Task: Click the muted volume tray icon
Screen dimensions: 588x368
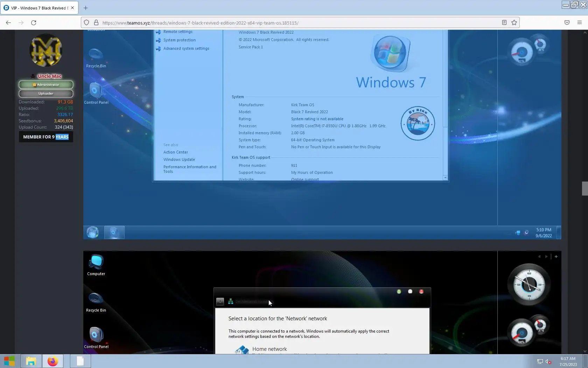Action: click(548, 361)
